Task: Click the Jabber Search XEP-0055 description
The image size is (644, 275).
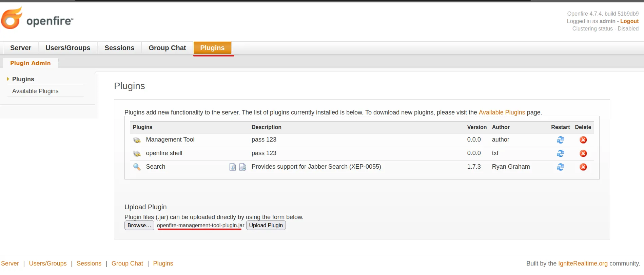Action: click(x=316, y=167)
